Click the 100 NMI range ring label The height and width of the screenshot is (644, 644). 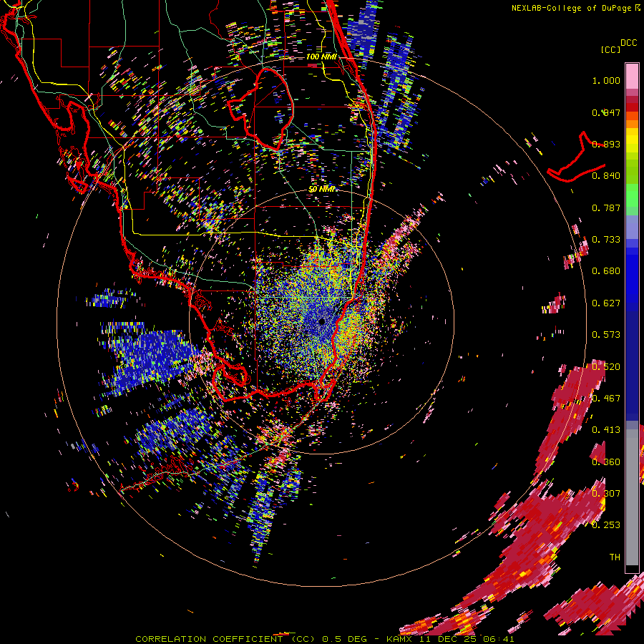click(321, 57)
